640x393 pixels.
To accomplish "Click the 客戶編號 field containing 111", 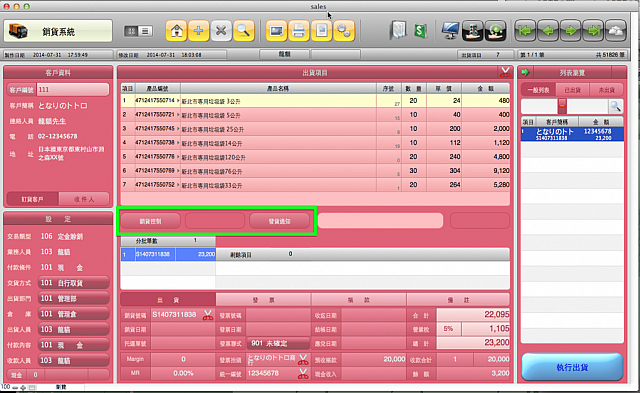I will 73,89.
